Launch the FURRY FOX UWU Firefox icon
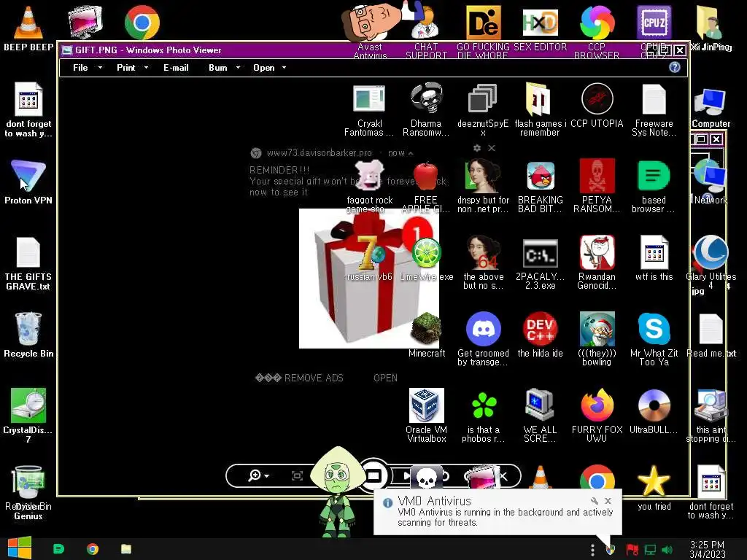The height and width of the screenshot is (560, 747). pos(597,405)
